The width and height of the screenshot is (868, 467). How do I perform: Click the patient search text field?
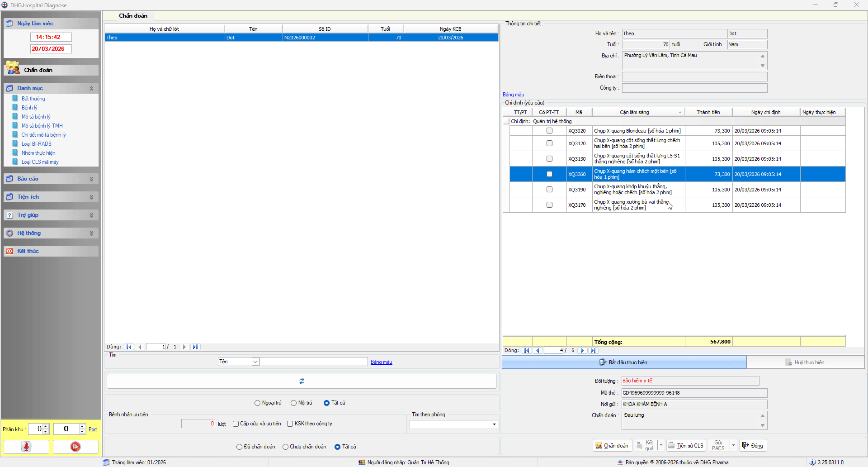click(x=314, y=362)
